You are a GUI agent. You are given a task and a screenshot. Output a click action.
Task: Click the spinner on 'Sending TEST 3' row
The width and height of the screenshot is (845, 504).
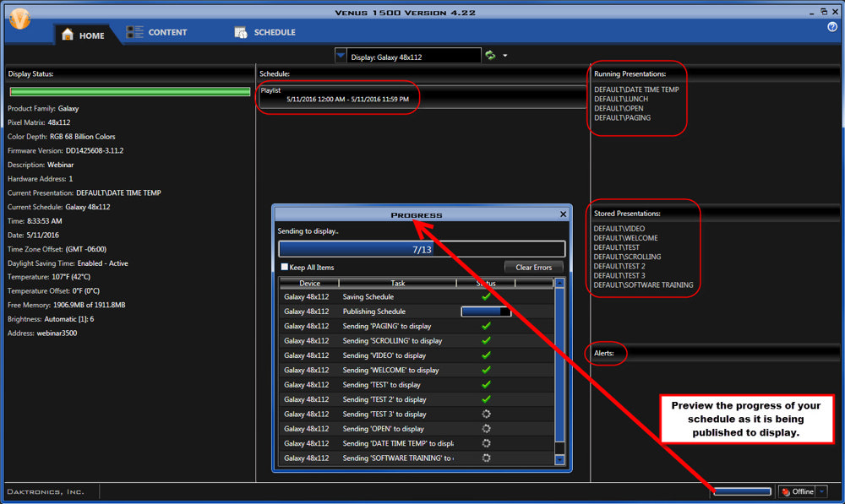click(486, 414)
